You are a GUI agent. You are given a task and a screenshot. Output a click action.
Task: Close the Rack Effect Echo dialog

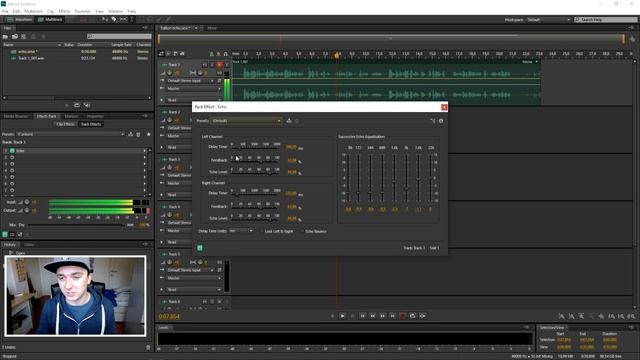point(444,107)
